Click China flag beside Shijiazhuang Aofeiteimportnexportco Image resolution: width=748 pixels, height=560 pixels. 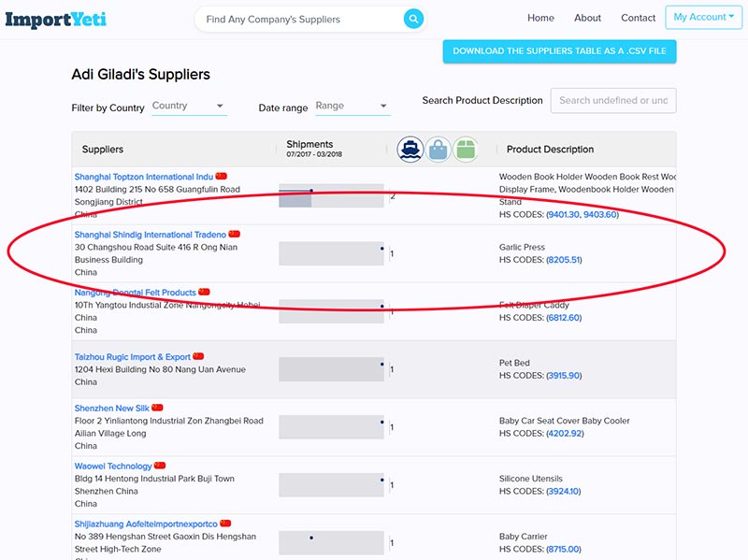(x=225, y=524)
